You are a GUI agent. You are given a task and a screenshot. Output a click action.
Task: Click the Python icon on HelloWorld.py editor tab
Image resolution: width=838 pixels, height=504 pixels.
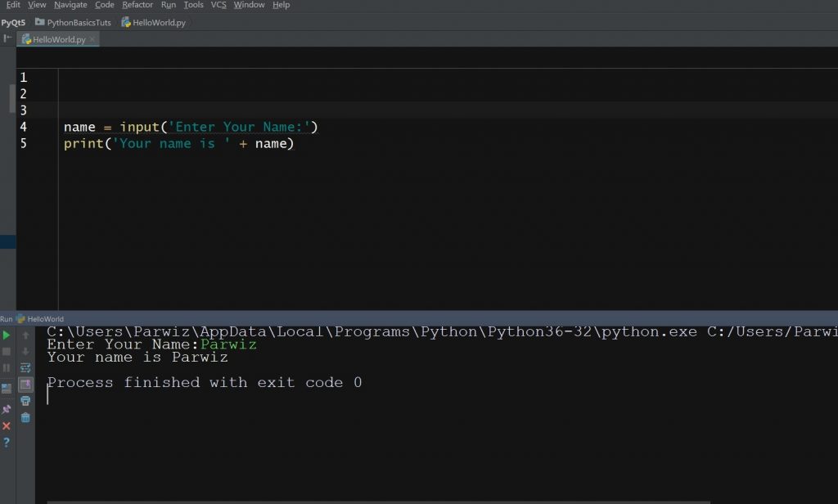[x=26, y=39]
